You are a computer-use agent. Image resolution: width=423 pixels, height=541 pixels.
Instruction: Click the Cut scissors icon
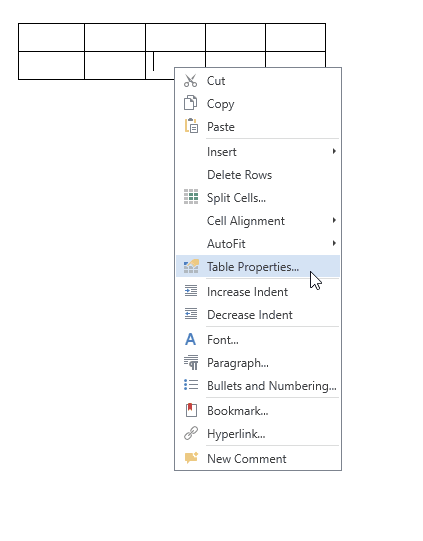pos(190,81)
